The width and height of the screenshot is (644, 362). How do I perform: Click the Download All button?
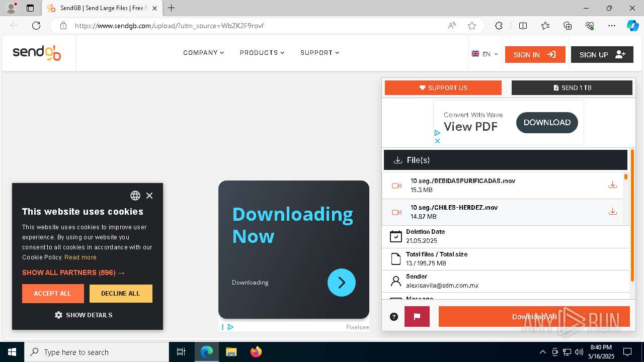(534, 317)
